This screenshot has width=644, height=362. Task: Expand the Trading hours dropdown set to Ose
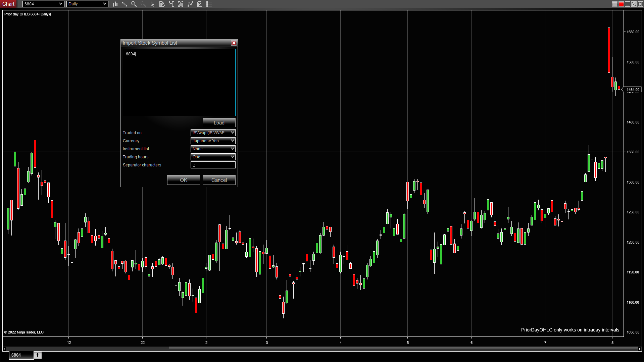point(213,157)
